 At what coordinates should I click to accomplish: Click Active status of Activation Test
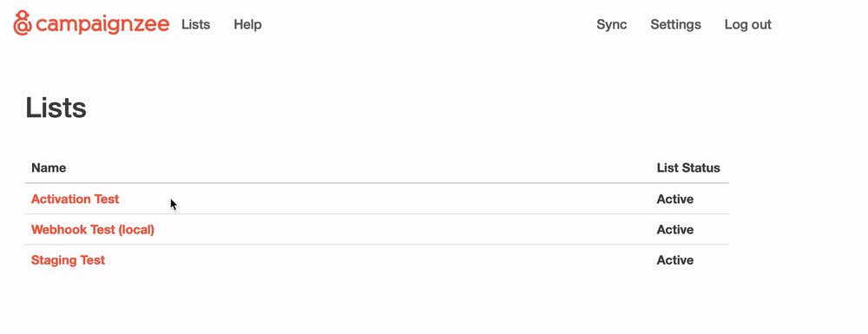coord(674,199)
